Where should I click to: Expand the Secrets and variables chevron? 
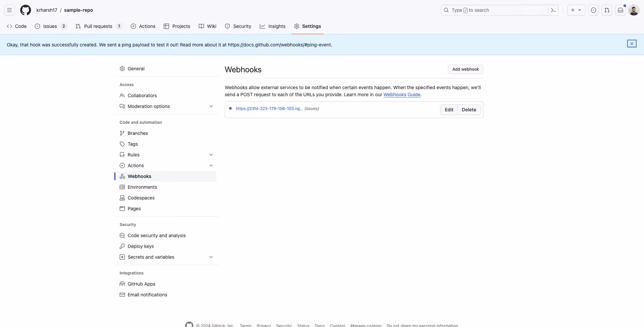211,257
